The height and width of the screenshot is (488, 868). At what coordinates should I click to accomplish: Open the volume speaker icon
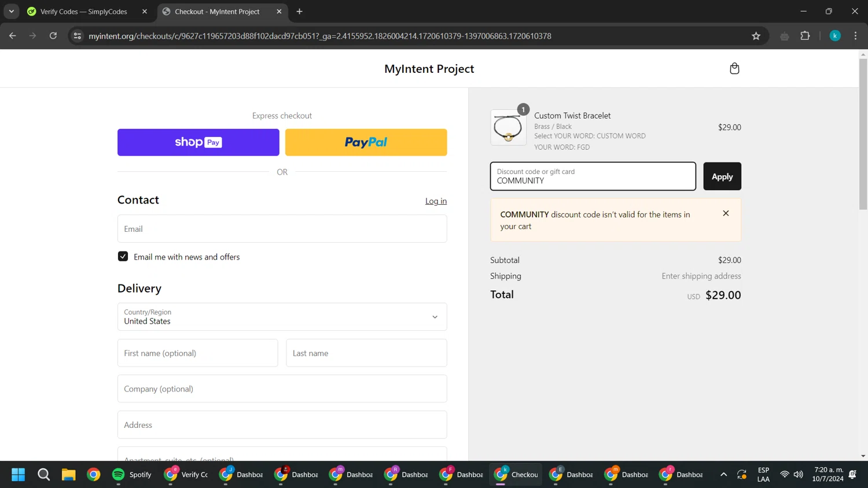[799, 475]
